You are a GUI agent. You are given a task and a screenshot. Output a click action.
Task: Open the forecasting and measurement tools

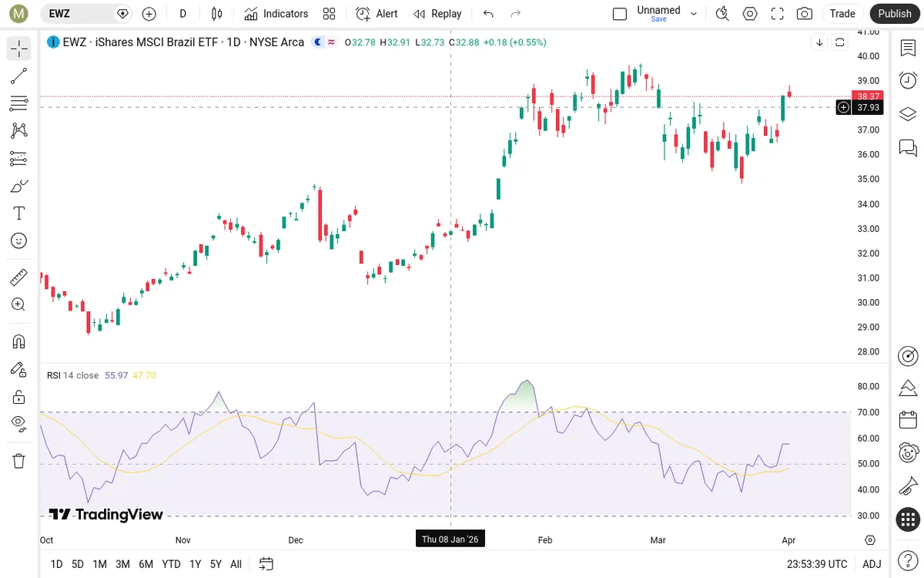tap(19, 159)
